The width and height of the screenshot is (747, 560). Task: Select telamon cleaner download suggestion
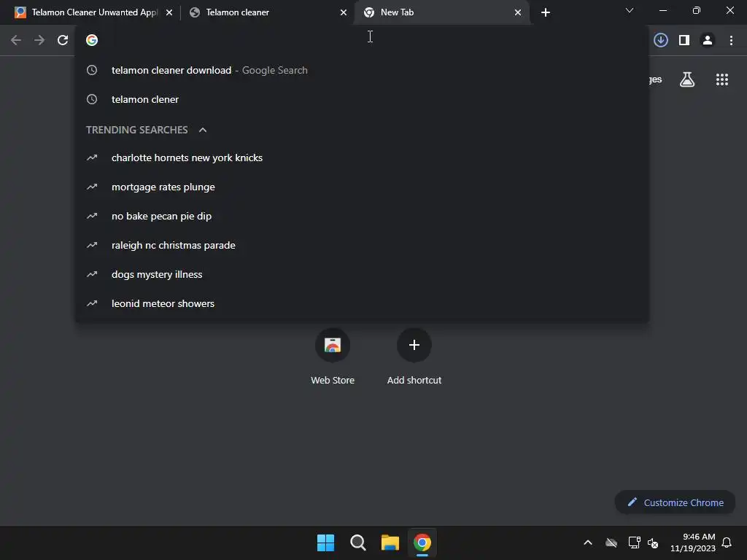click(362, 71)
